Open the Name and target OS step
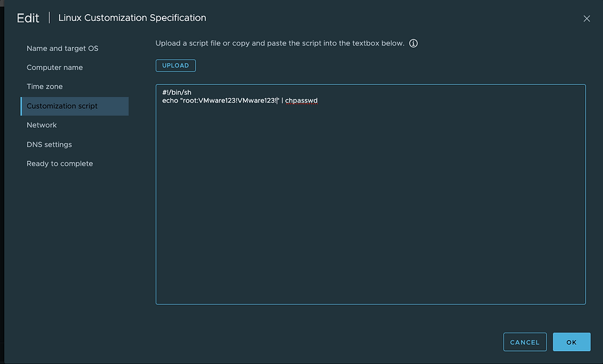Screen dimensions: 603x364 (x=62, y=49)
